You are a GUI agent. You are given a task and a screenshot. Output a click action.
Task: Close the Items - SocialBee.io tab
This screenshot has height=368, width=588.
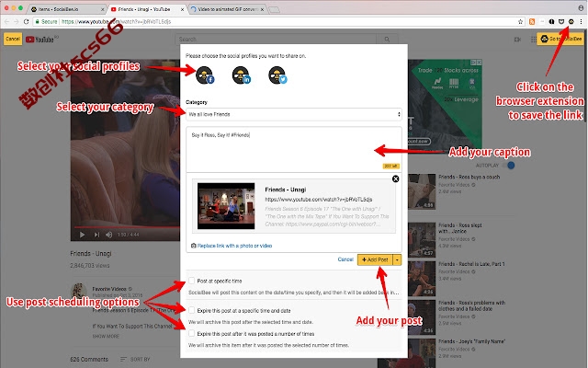(103, 9)
